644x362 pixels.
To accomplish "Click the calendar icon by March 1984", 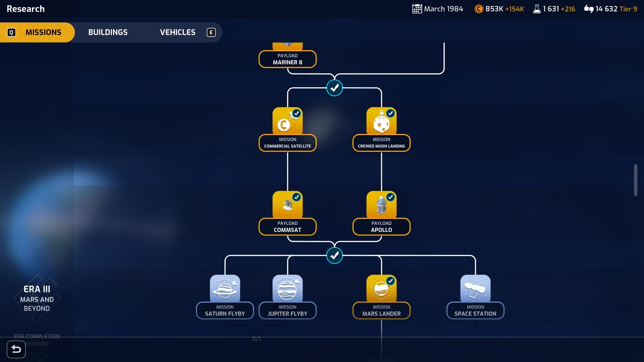I will click(x=417, y=9).
